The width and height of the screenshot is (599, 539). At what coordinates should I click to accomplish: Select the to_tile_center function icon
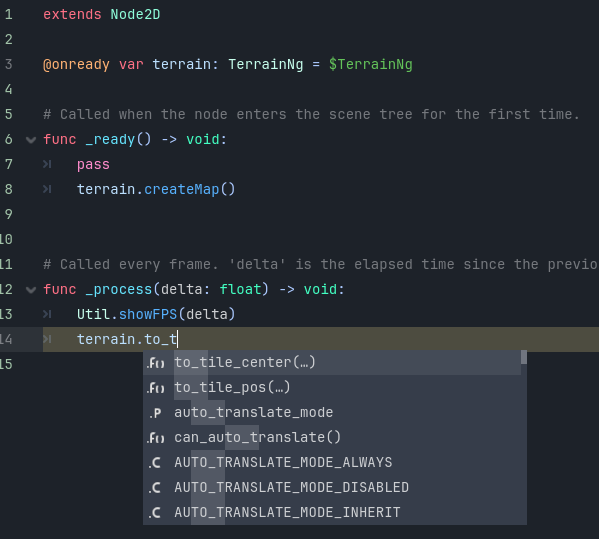click(x=156, y=363)
